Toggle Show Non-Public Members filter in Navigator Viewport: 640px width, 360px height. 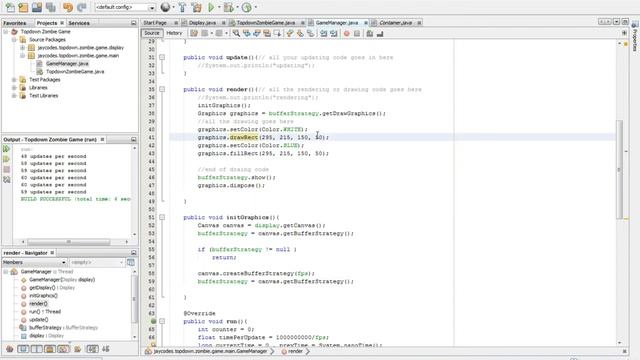point(50,349)
